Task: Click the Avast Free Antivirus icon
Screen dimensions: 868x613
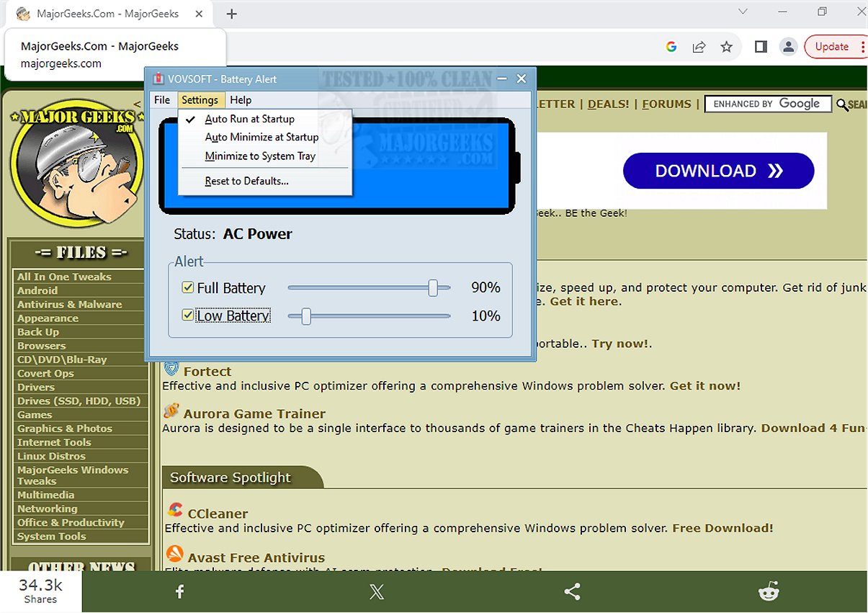Action: [174, 554]
